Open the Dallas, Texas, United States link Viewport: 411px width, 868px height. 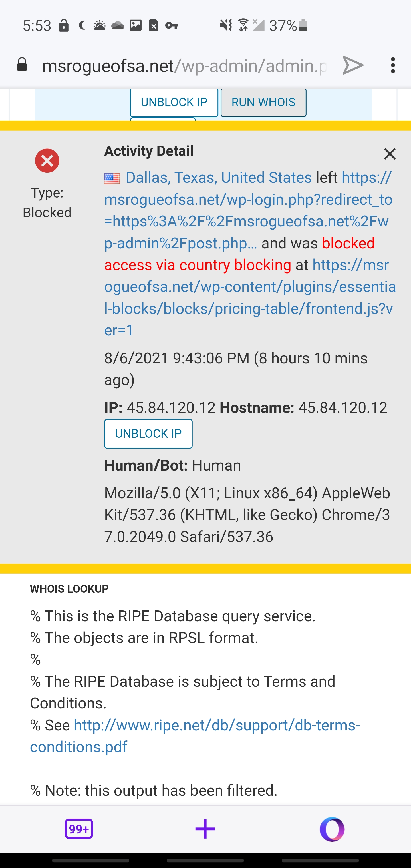click(x=219, y=178)
